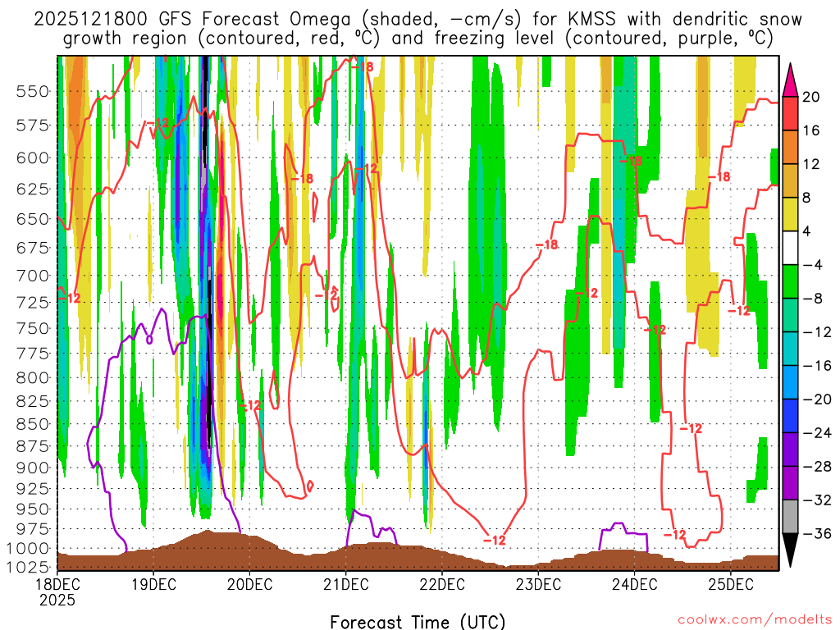840x630 pixels.
Task: Click the 1000 pressure level label
Action: coord(29,548)
